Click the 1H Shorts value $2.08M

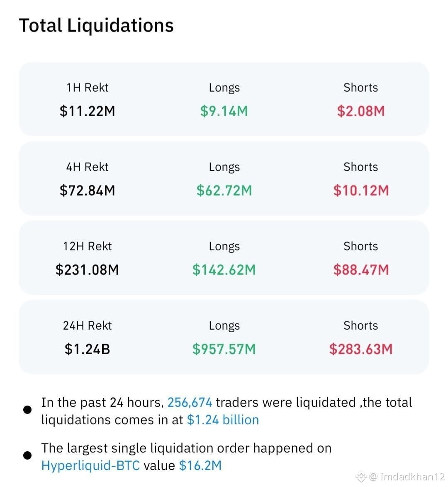[361, 111]
